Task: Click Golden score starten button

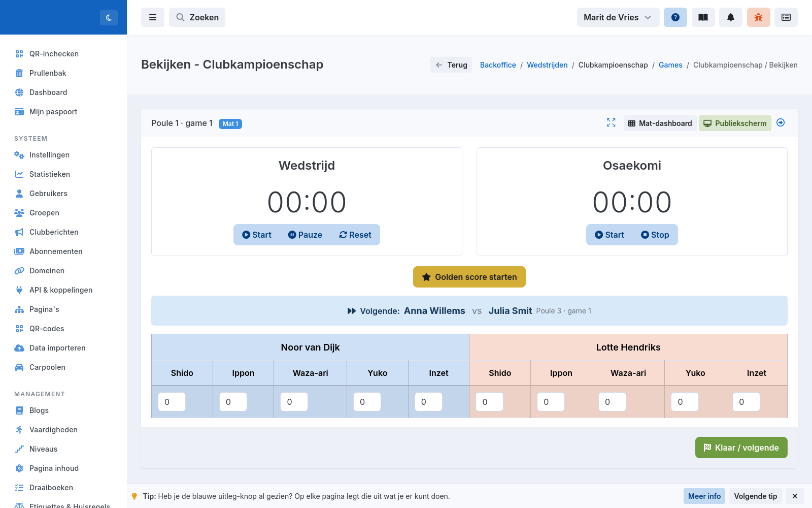Action: coord(469,277)
